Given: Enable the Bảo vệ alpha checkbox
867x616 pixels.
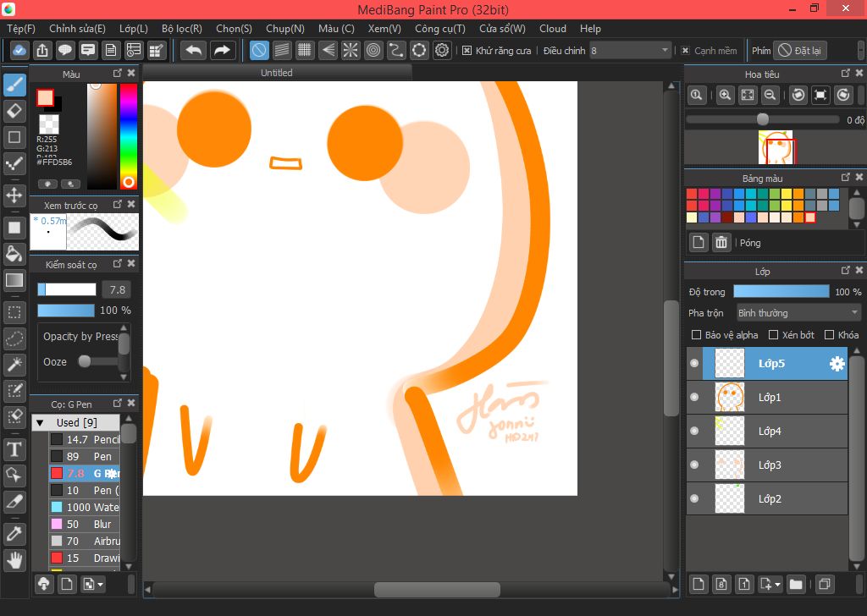Looking at the screenshot, I should point(697,335).
